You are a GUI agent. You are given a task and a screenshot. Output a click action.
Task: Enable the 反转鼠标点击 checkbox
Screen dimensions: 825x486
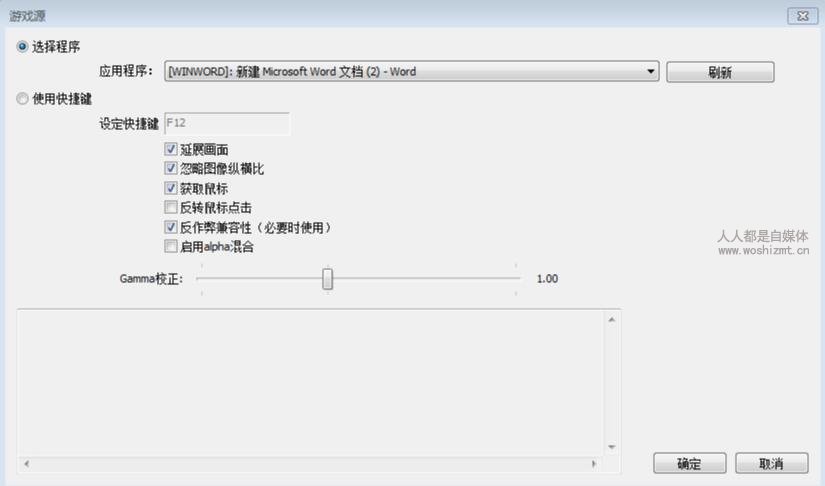pos(170,207)
